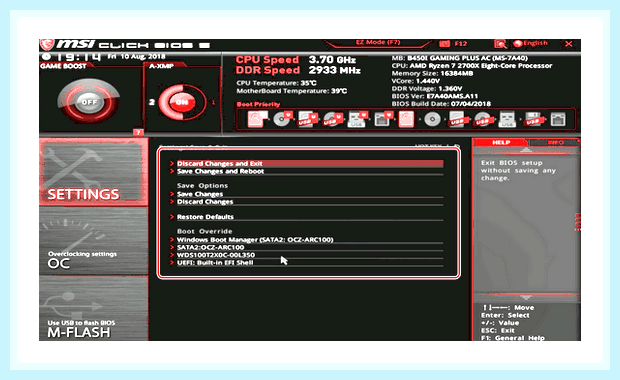This screenshot has height=380, width=620.
Task: Click the CPU Speed 3.70 GHz readout
Action: [x=296, y=60]
